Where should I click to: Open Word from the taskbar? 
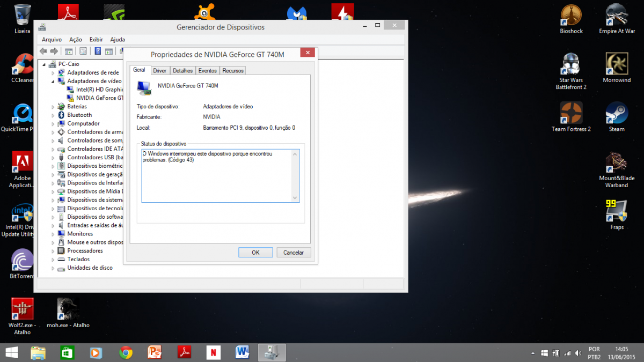pos(242,352)
